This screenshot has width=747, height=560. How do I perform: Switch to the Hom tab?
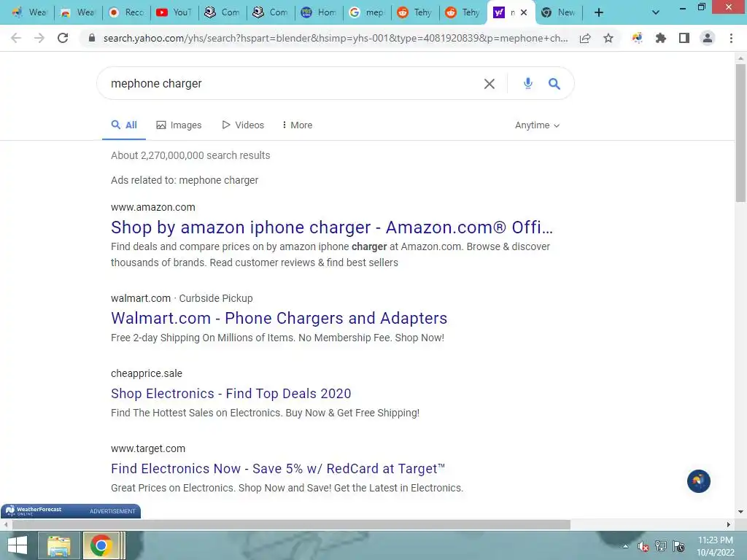click(x=318, y=12)
